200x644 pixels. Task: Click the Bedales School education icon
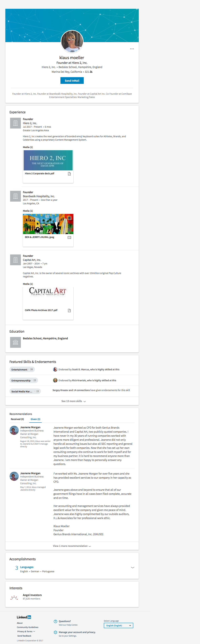[15, 342]
